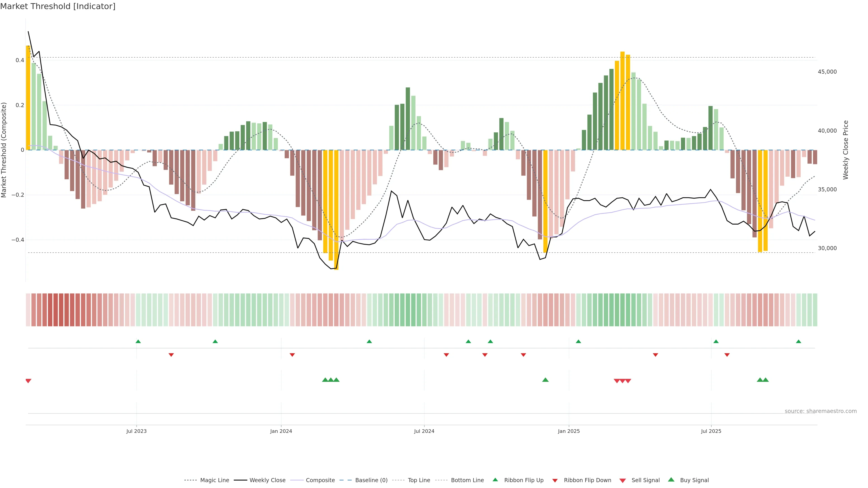
Task: Click the lone Buy Signal marker before Jan 2025
Action: tap(545, 380)
